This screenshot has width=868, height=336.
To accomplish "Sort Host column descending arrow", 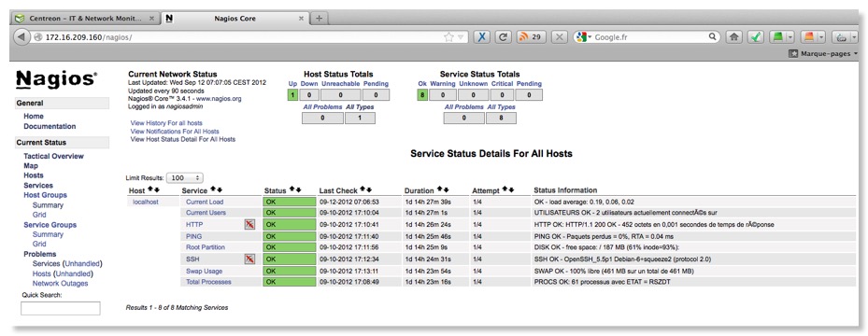I will coord(156,189).
